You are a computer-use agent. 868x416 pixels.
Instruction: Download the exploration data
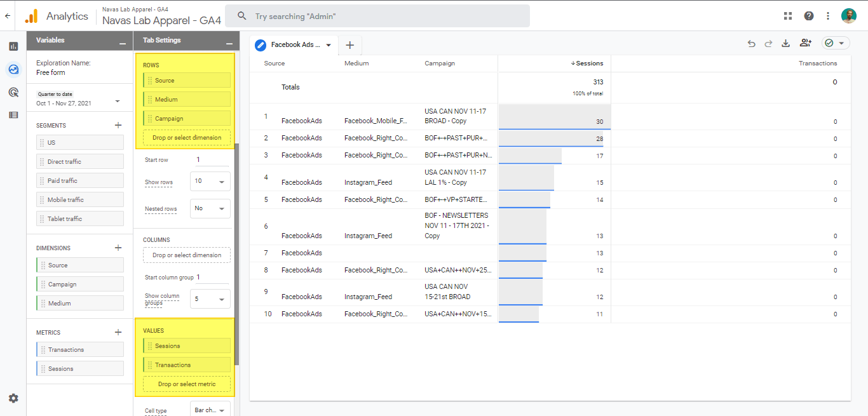pos(786,43)
